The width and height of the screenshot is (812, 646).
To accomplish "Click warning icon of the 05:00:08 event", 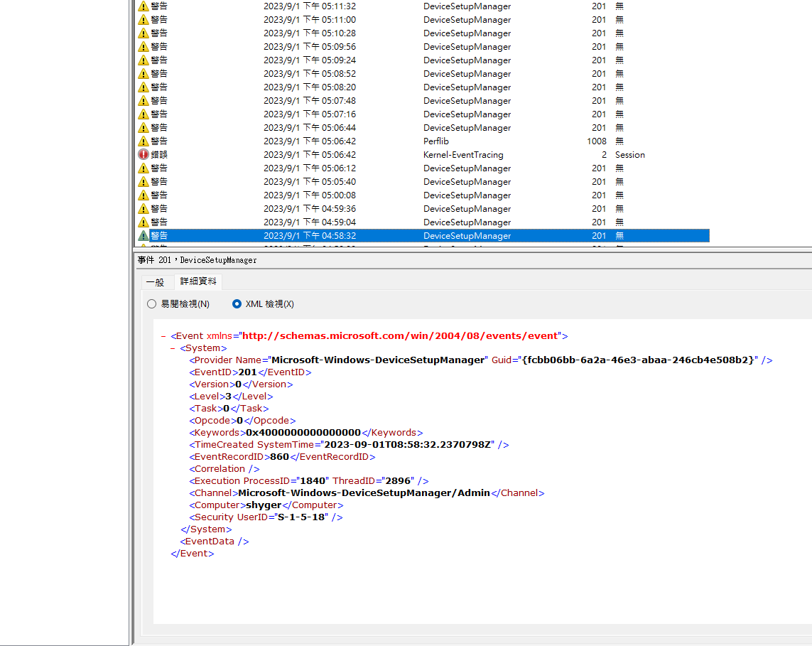I will 144,195.
